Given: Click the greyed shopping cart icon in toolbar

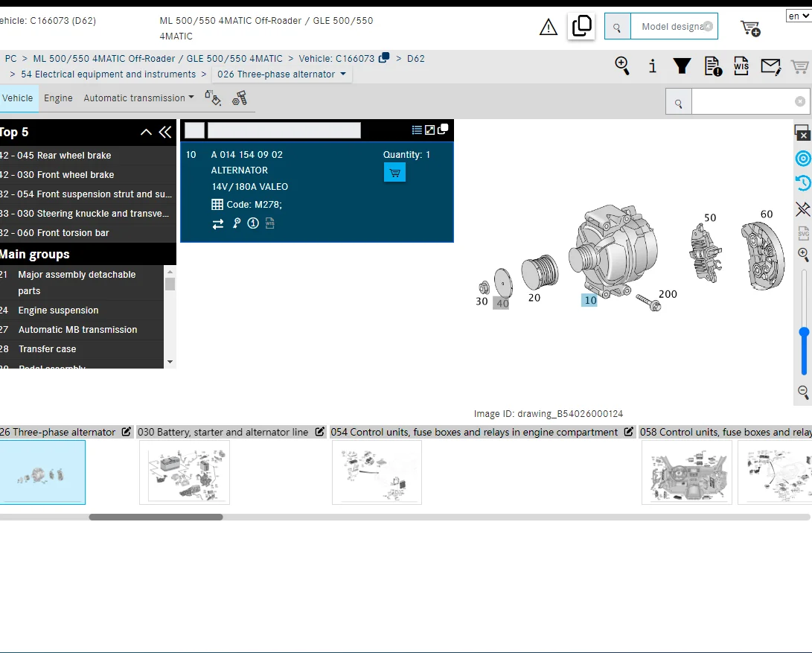Looking at the screenshot, I should [x=800, y=66].
